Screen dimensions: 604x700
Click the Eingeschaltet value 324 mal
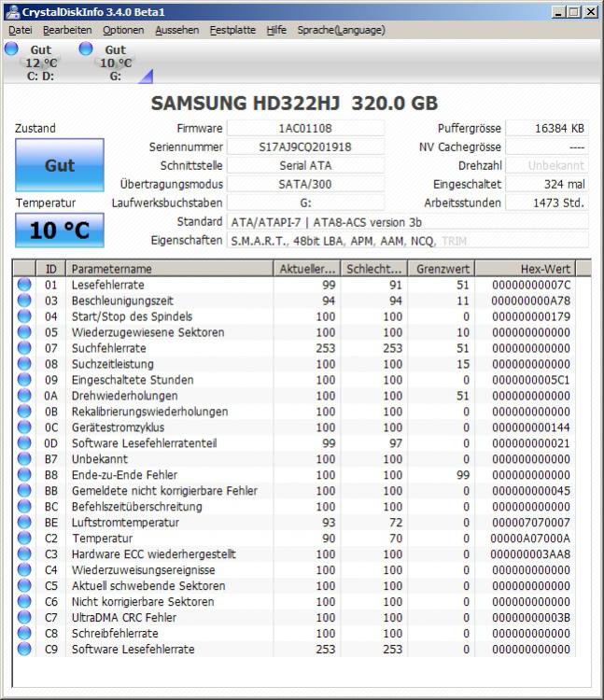[x=547, y=184]
